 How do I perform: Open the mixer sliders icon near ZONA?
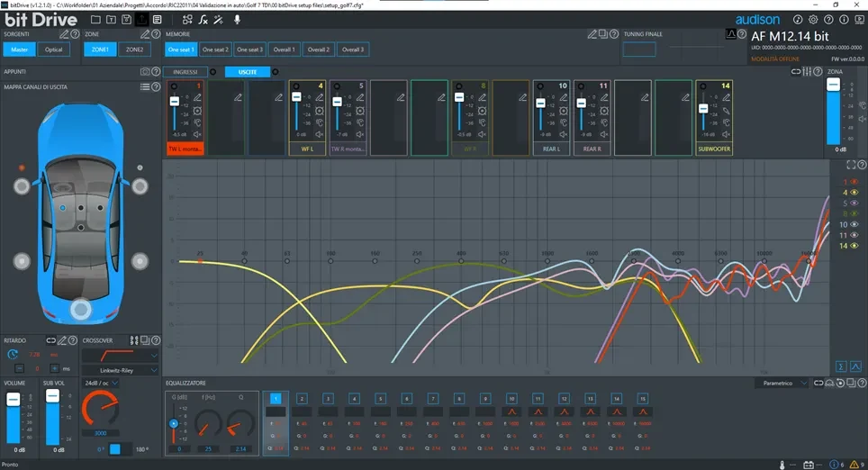point(807,71)
